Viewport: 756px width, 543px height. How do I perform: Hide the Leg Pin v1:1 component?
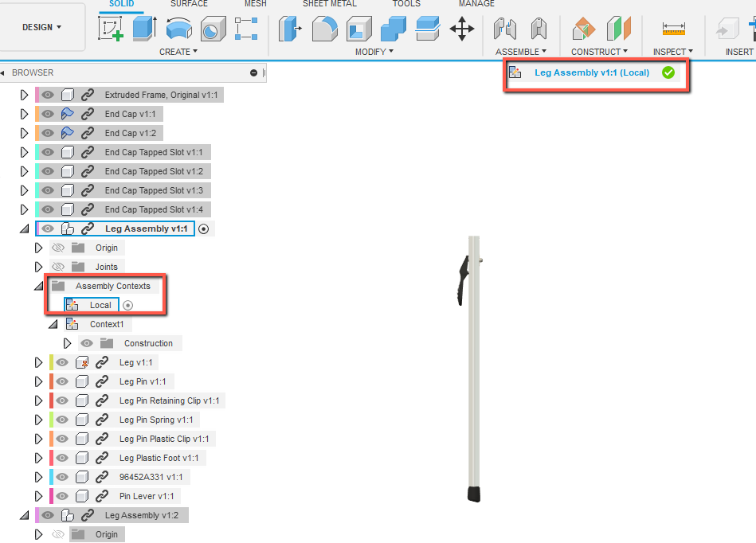61,381
